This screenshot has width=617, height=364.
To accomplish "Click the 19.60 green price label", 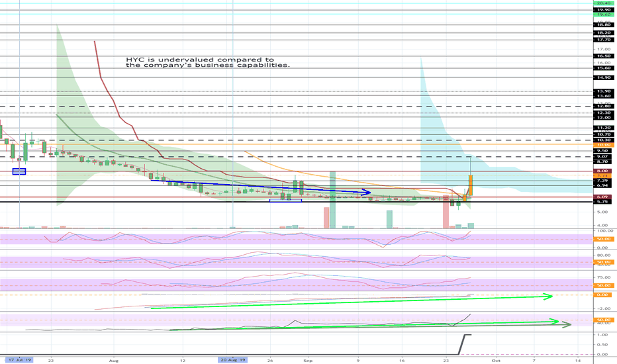I will click(x=604, y=15).
